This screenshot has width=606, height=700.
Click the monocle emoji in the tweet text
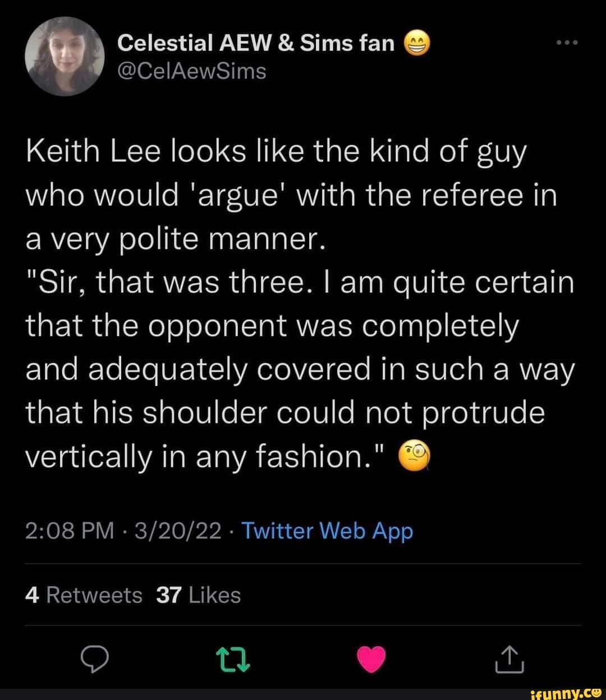click(414, 455)
